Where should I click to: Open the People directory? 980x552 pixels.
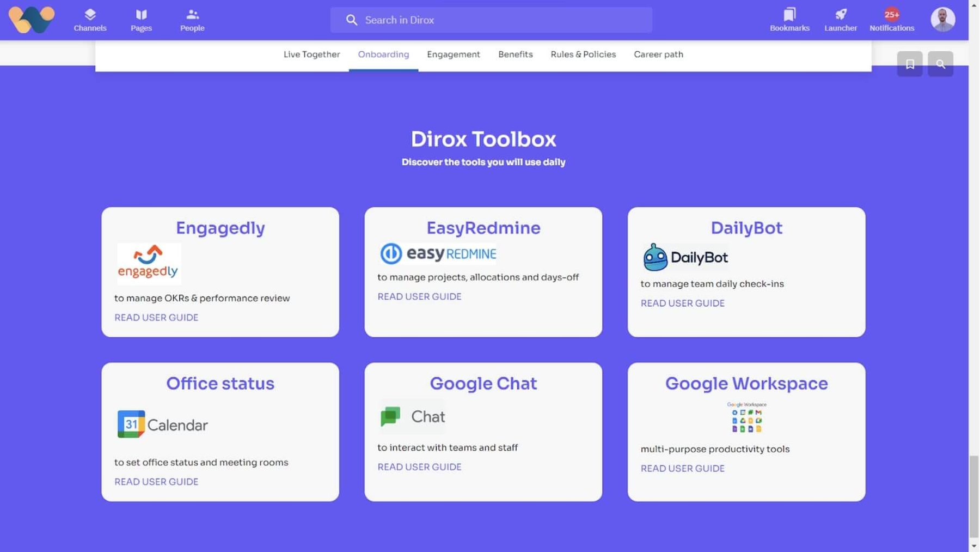pos(192,19)
